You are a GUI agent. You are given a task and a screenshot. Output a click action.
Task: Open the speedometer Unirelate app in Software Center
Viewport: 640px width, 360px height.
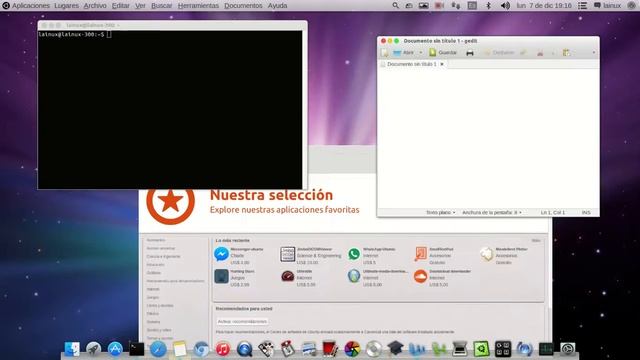click(x=298, y=278)
